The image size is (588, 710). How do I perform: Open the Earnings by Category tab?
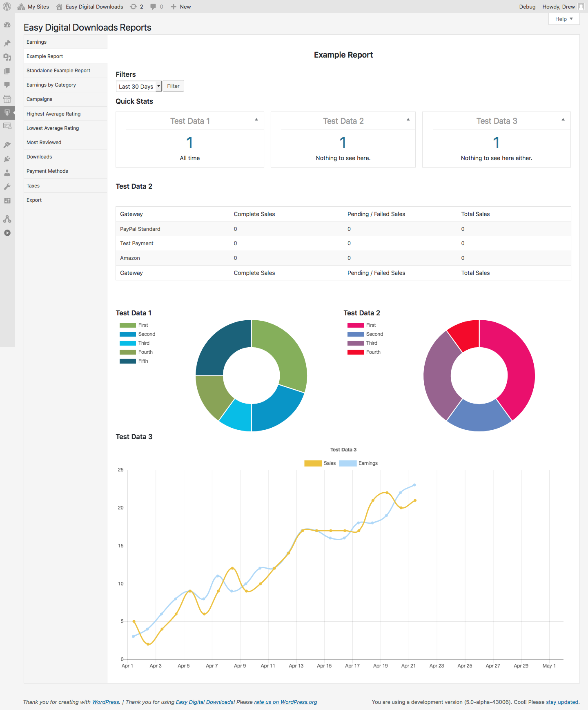point(65,85)
